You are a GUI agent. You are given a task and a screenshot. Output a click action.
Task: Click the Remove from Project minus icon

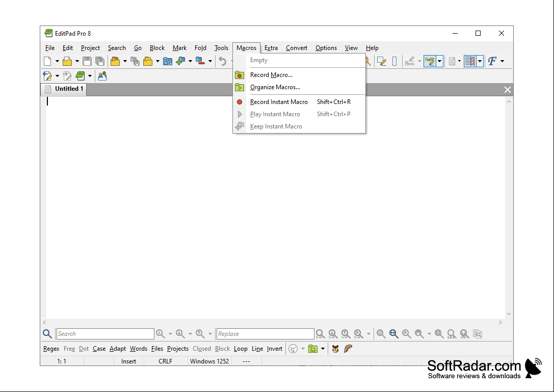[200, 61]
